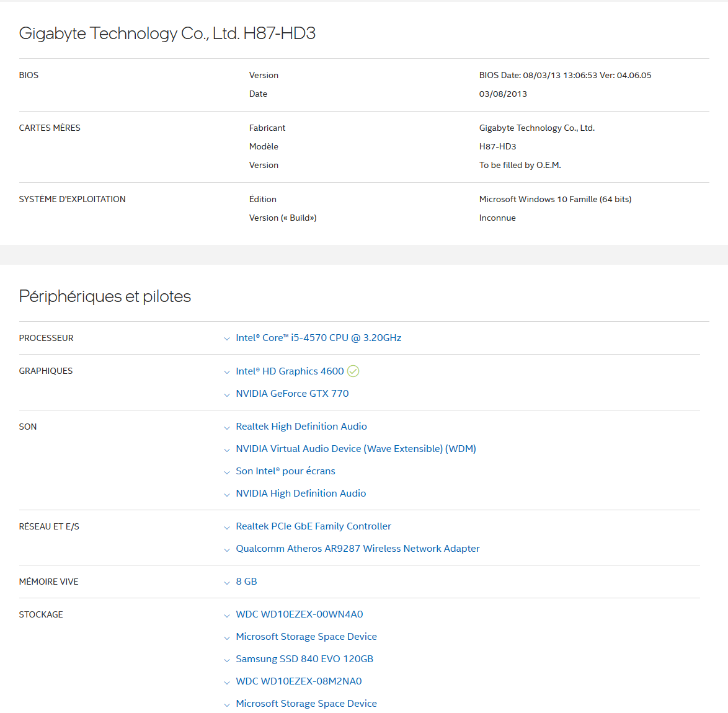728x713 pixels.
Task: Expand Samsung SSD 840 EVO 120GB chevron
Action: click(227, 660)
